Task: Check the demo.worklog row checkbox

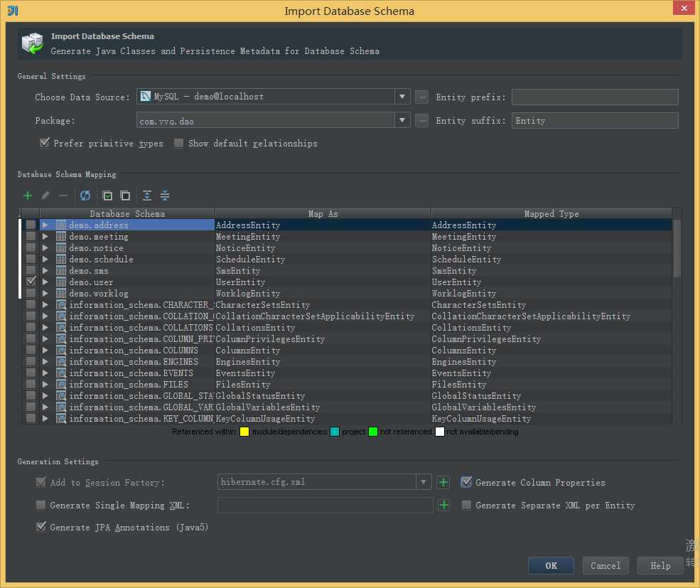Action: pyautogui.click(x=31, y=293)
